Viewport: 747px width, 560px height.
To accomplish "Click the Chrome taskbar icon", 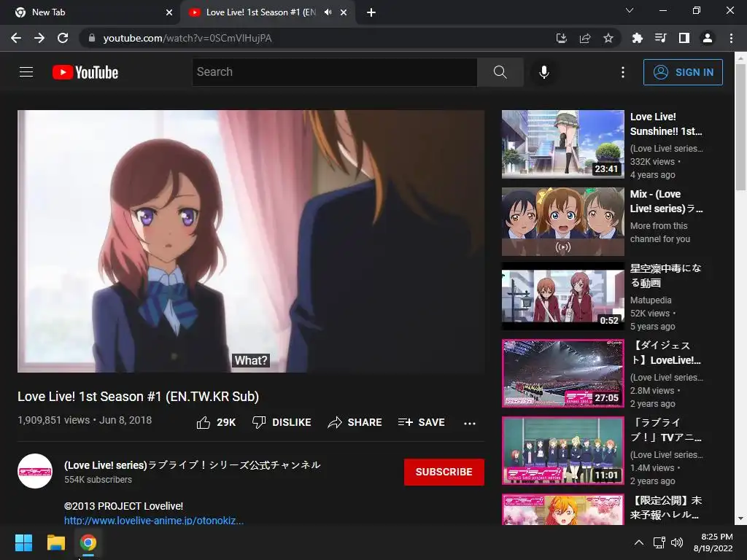I will [88, 542].
